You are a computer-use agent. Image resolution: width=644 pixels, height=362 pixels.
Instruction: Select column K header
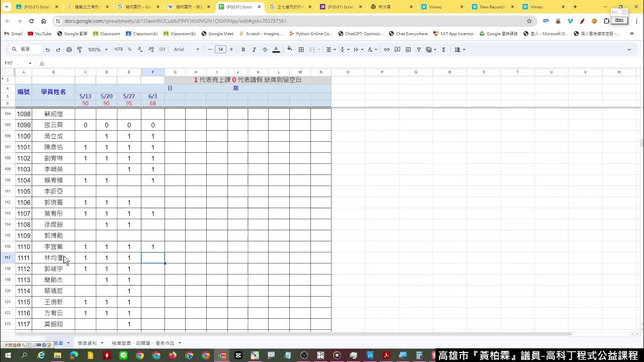coord(258,72)
